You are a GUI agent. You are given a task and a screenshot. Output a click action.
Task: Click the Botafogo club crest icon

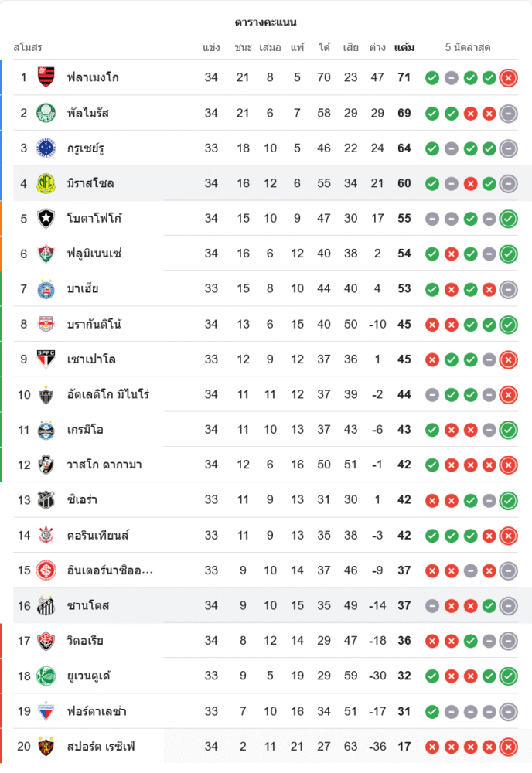coord(46,219)
